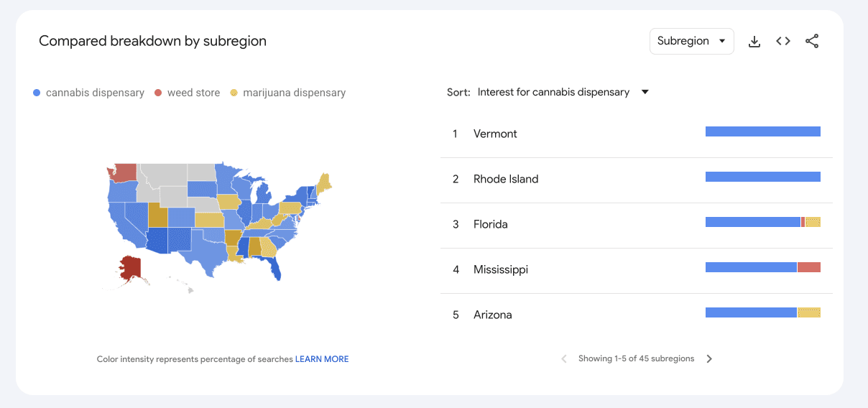Open the Rhode Island subregion row
Image resolution: width=868 pixels, height=408 pixels.
(506, 179)
